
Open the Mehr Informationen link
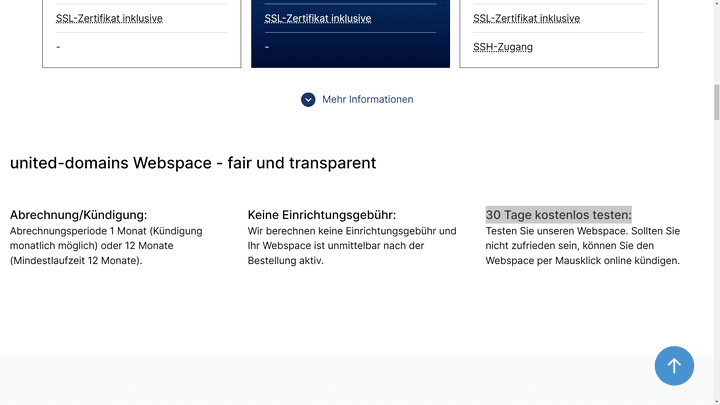point(367,100)
